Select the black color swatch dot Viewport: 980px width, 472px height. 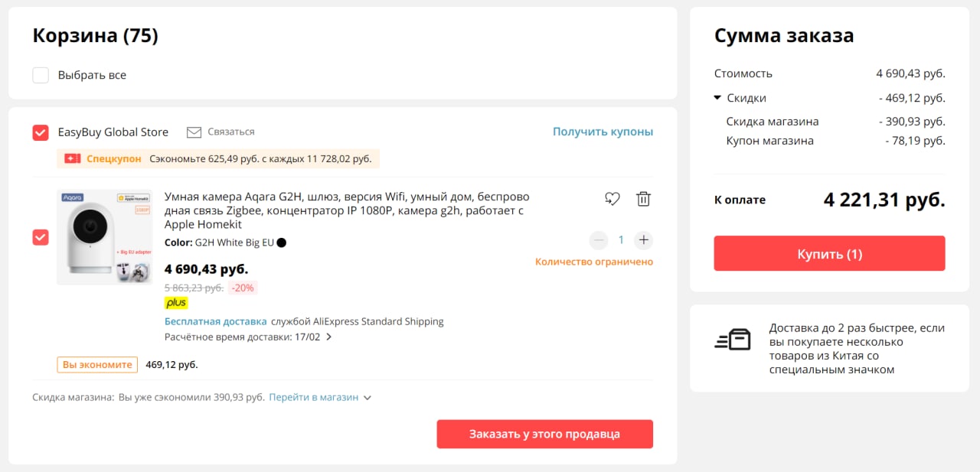tap(281, 243)
